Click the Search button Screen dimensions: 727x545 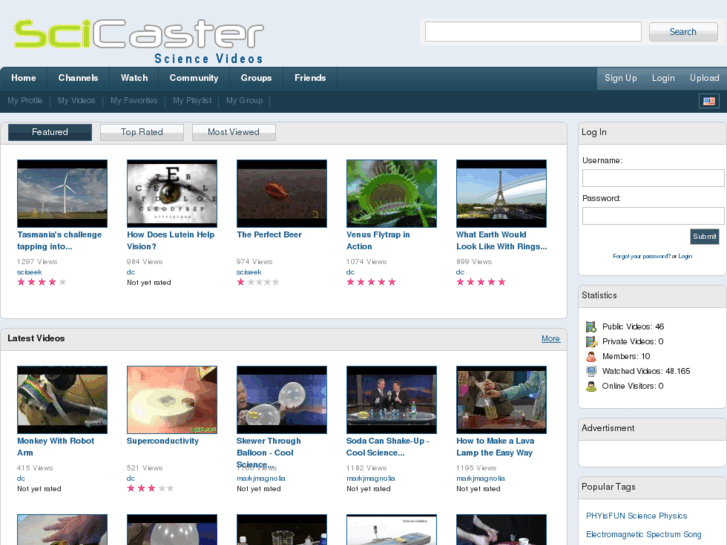[x=683, y=32]
